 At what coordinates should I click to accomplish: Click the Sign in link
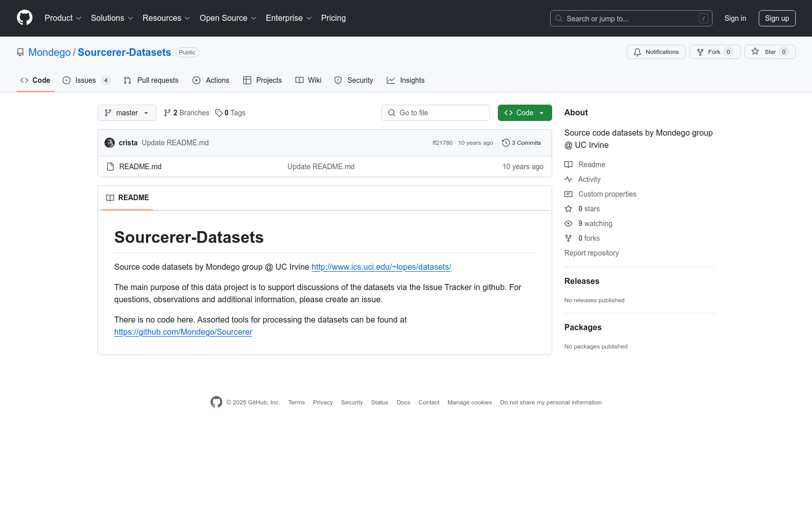tap(735, 18)
